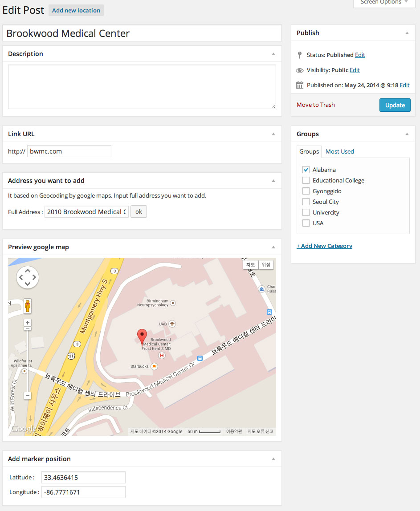Click bus stop icon on Brookwood Medical Center Dr

click(x=200, y=358)
